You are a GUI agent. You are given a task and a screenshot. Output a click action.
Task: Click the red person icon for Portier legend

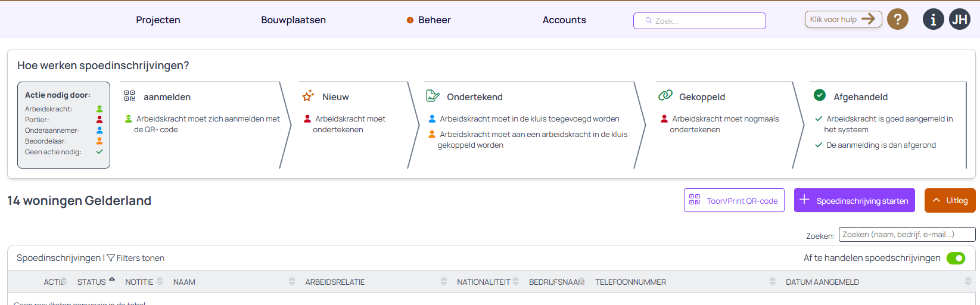click(99, 120)
